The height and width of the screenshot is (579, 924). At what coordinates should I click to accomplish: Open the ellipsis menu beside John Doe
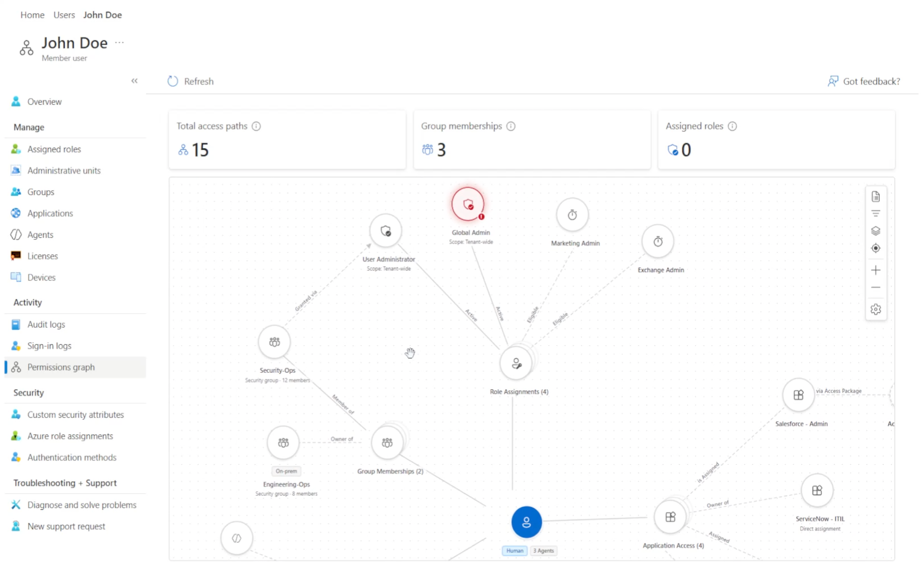(x=119, y=43)
